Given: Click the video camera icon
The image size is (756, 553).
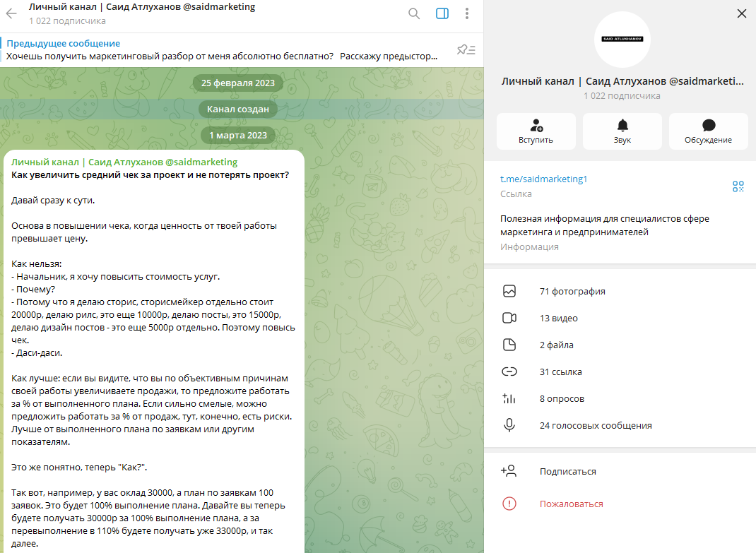Looking at the screenshot, I should tap(509, 319).
